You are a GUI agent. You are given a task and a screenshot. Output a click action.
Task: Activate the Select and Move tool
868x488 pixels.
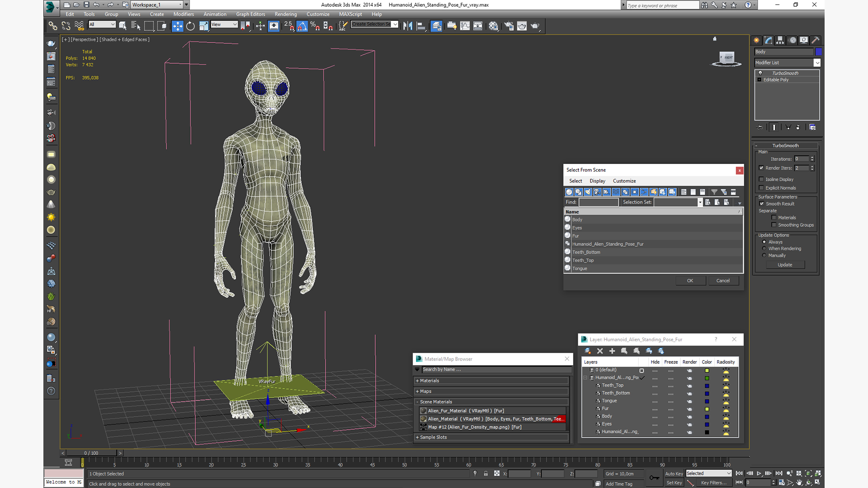coord(177,26)
